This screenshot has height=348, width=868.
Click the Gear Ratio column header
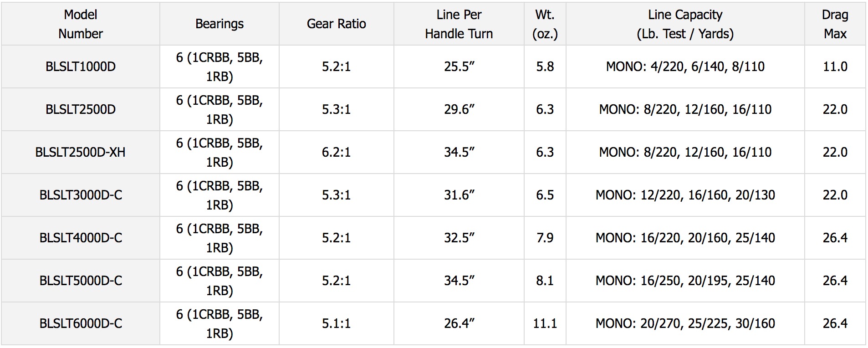(336, 24)
